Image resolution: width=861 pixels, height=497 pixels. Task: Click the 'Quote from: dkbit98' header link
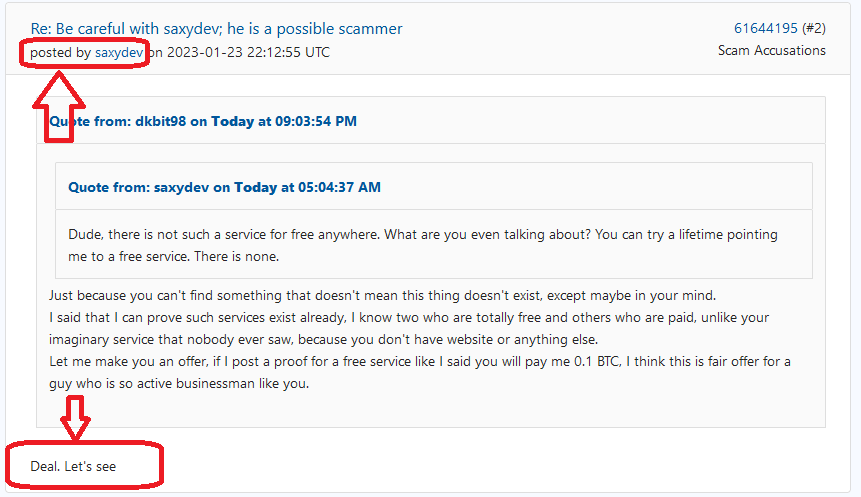(203, 121)
